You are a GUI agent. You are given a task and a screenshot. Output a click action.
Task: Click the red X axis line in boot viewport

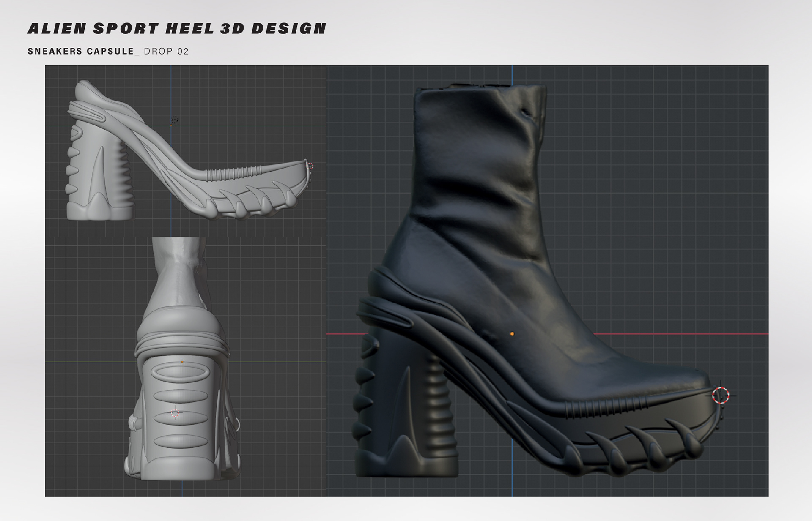pos(677,334)
